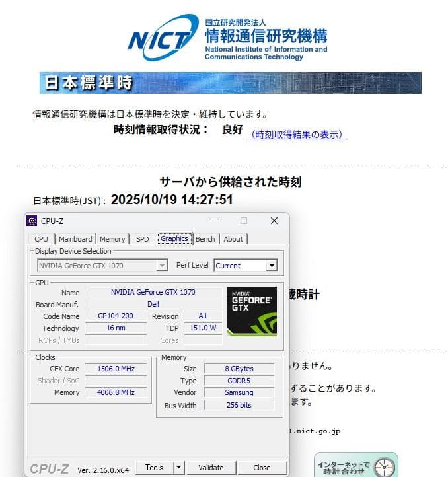Click the Memory Type value GDDR5
This screenshot has width=448, height=477.
click(239, 381)
